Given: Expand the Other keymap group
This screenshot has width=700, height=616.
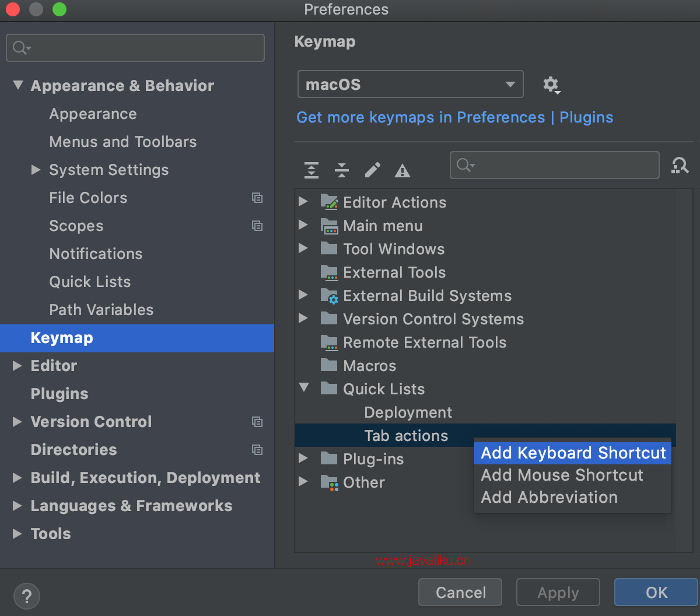Looking at the screenshot, I should [303, 482].
